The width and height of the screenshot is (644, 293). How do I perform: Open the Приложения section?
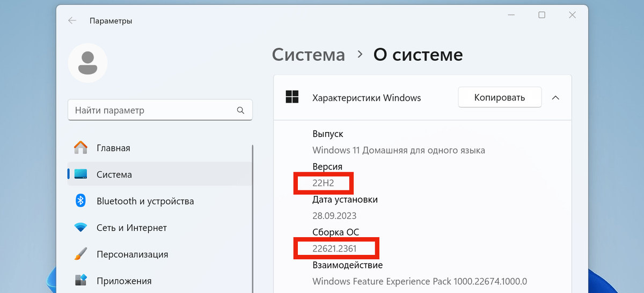click(160, 281)
